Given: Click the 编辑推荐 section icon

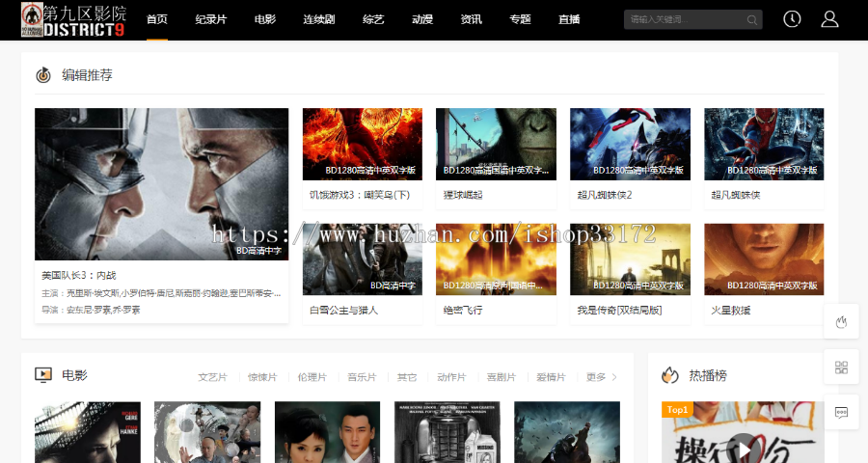Looking at the screenshot, I should point(43,75).
